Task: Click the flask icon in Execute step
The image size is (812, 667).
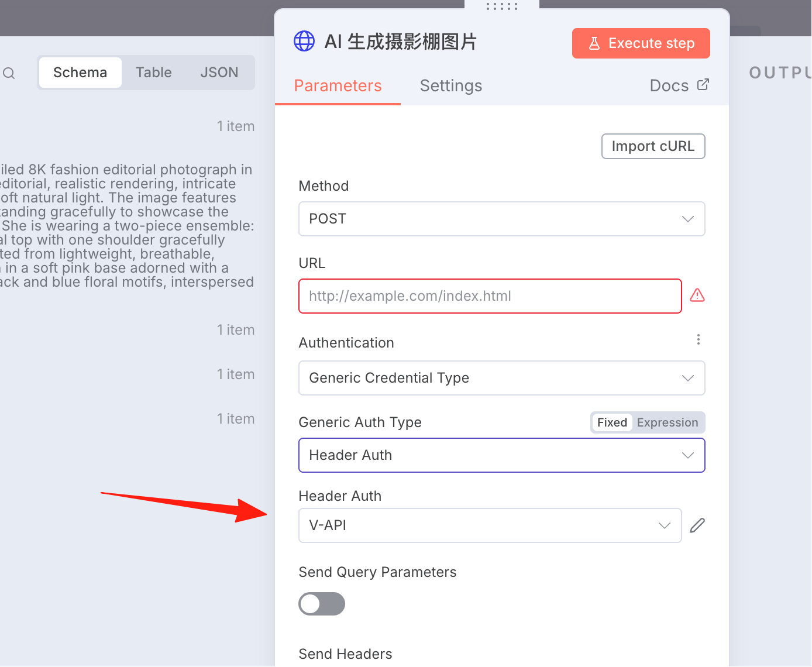Action: point(594,43)
